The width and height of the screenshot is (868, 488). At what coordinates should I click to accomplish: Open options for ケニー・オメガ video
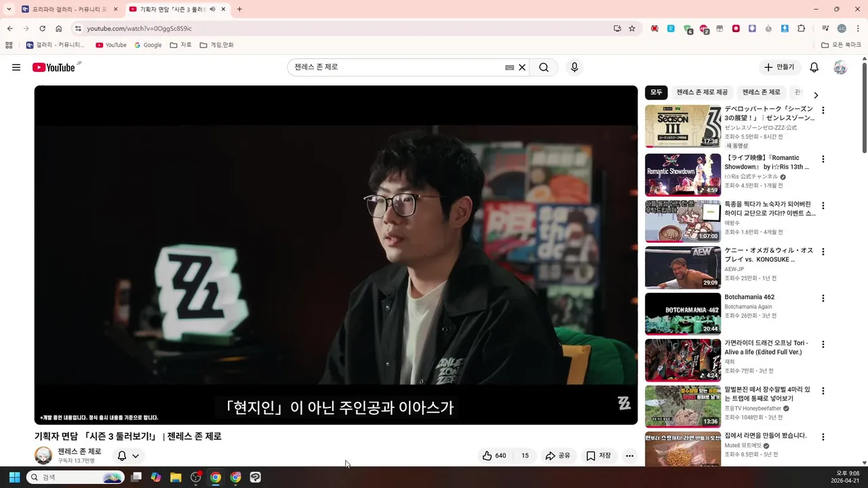point(823,251)
